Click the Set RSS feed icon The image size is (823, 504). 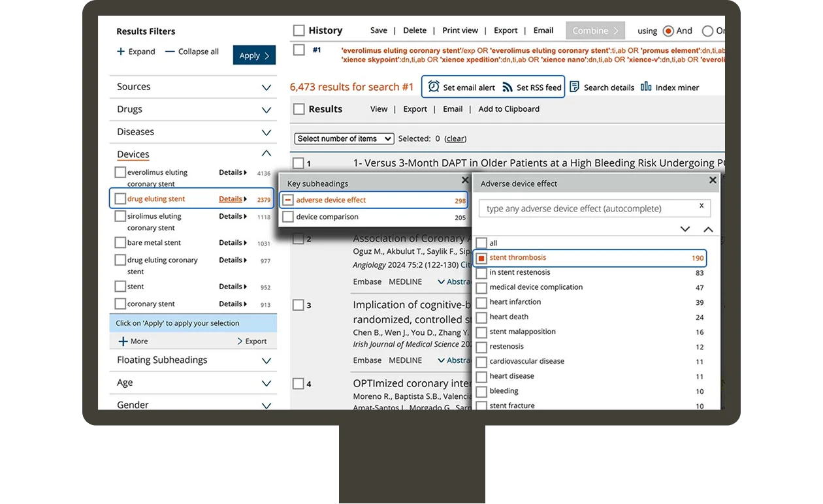click(508, 87)
